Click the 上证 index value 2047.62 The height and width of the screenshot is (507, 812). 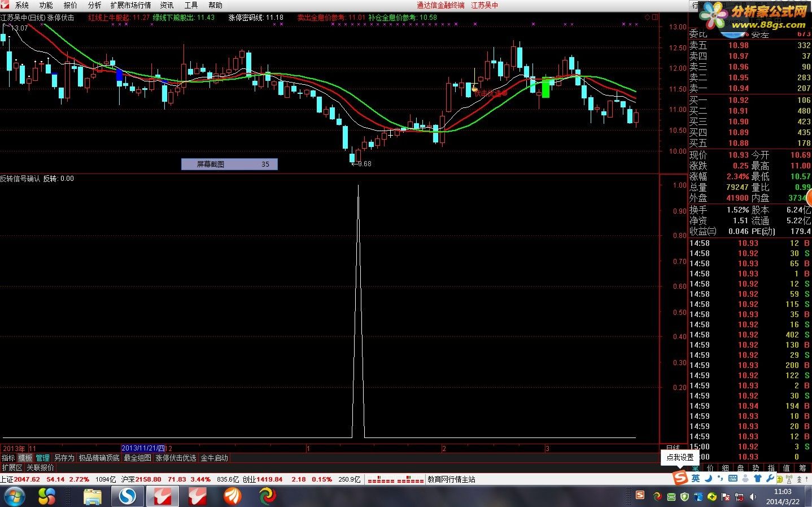point(27,479)
